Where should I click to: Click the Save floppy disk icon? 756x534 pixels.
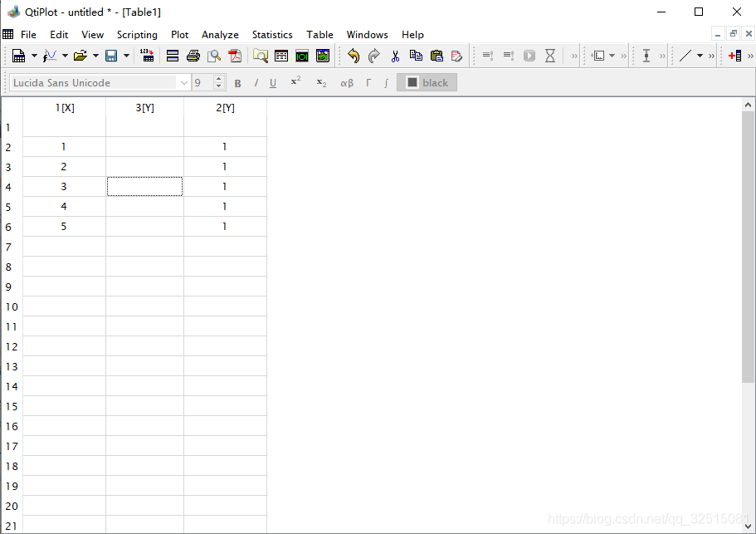pos(111,56)
